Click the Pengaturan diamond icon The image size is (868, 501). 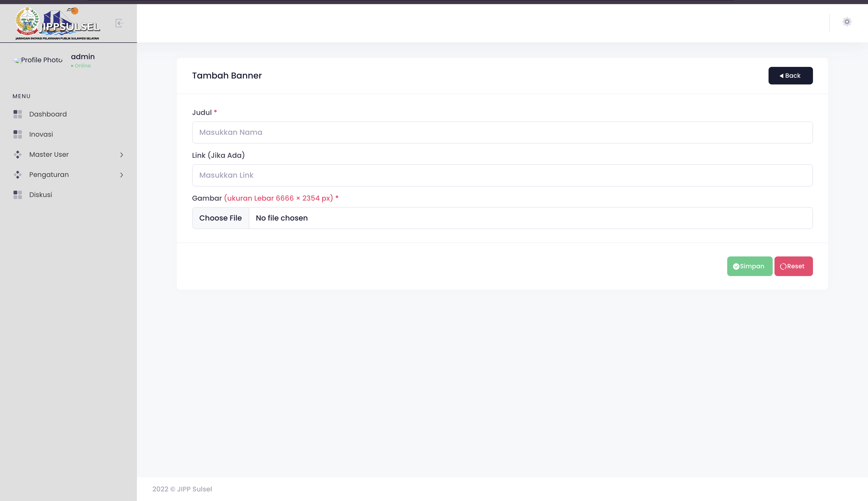tap(18, 175)
